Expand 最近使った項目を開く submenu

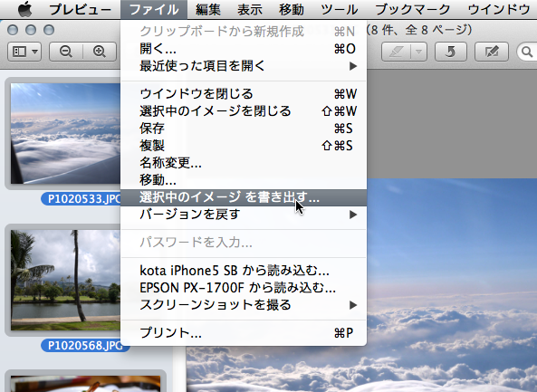point(244,66)
